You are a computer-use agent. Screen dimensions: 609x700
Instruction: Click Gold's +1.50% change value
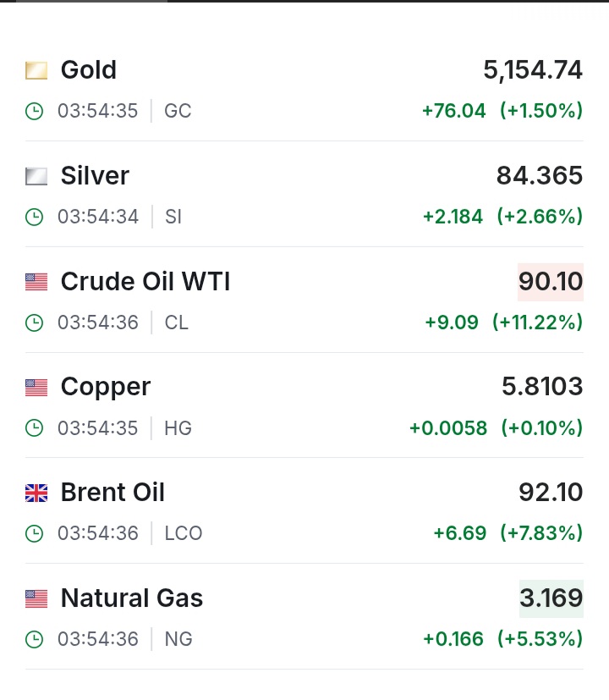pyautogui.click(x=541, y=111)
